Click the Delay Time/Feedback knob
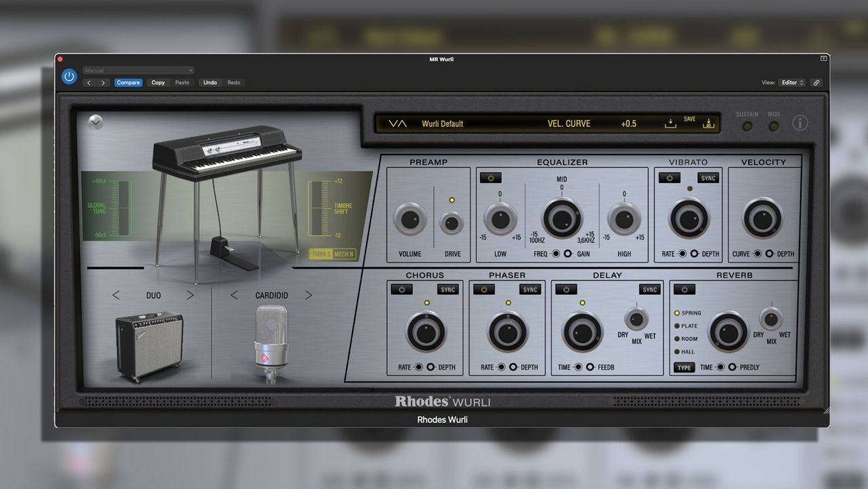 pos(583,332)
